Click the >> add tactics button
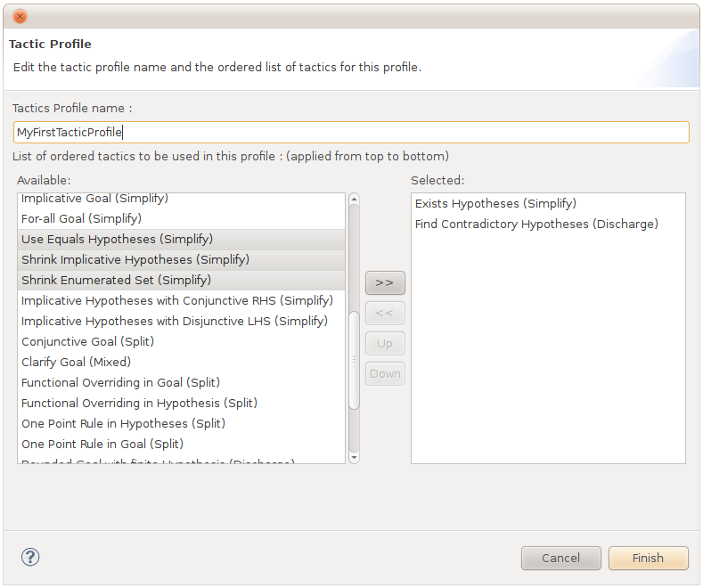Viewport: 703px width, 588px height. point(385,282)
